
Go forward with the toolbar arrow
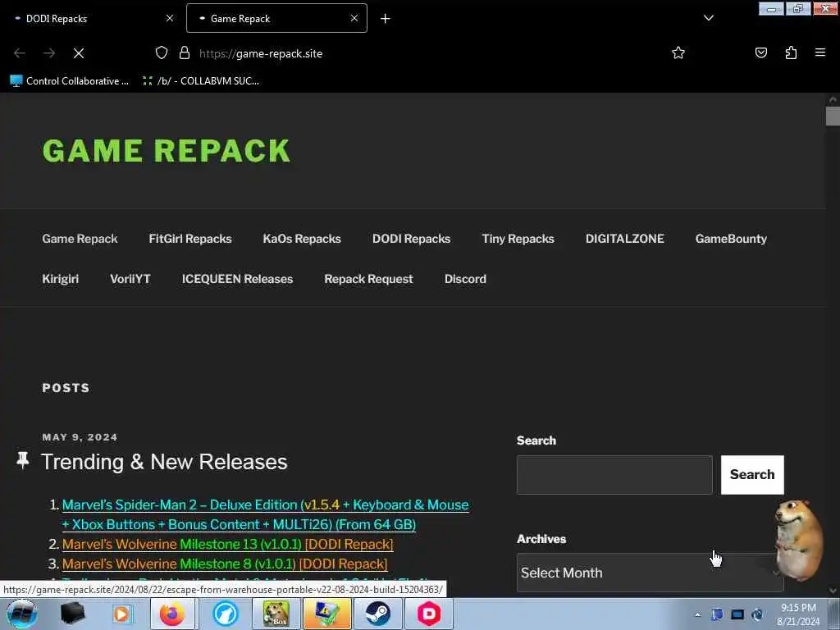pyautogui.click(x=49, y=53)
